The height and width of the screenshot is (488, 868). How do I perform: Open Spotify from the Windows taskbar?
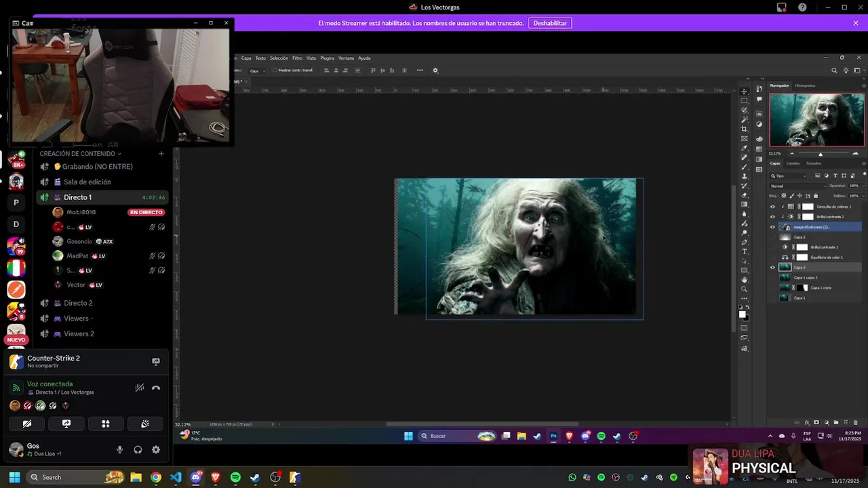(x=235, y=477)
